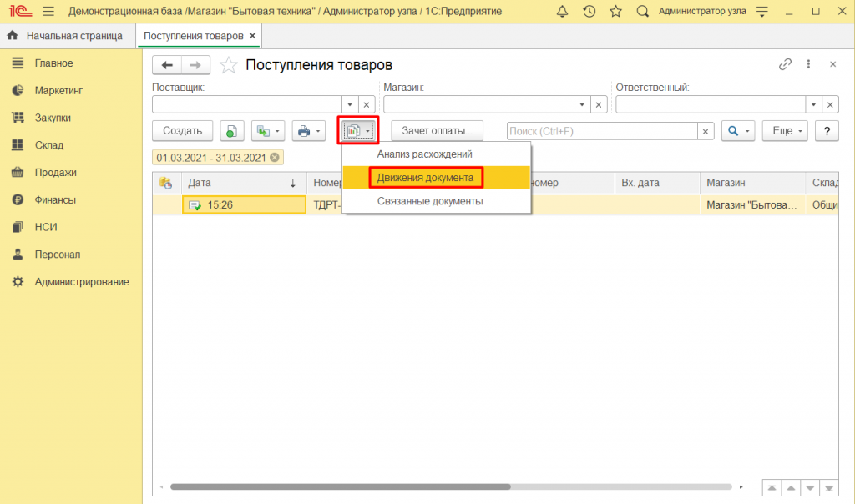The image size is (855, 504).
Task: Click the search input field
Action: click(602, 131)
